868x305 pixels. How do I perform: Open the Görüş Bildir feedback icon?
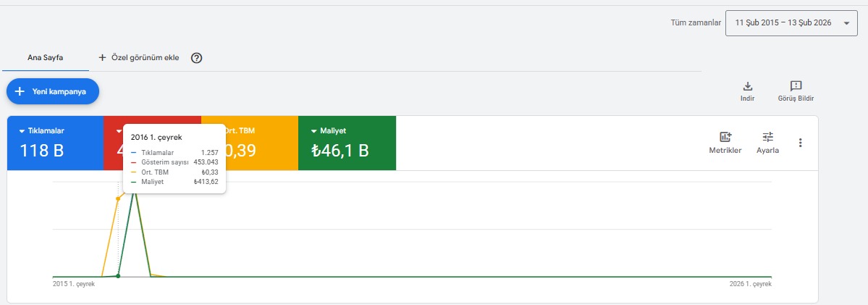click(796, 85)
